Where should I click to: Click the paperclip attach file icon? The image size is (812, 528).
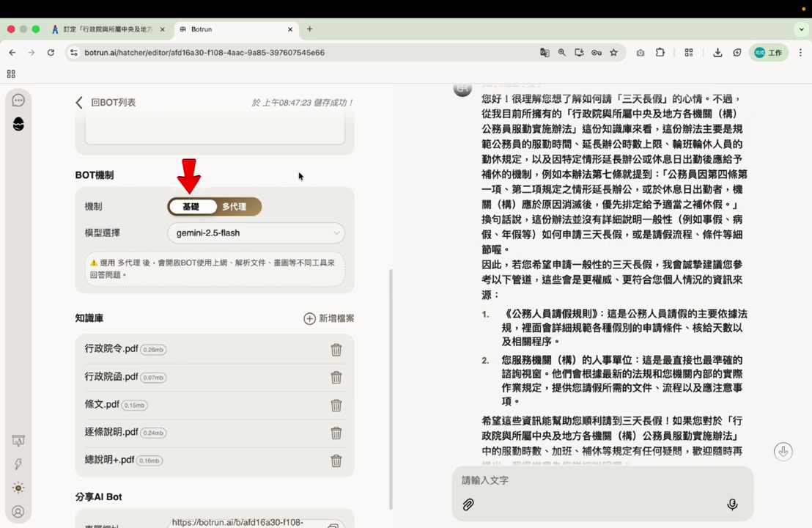coord(468,504)
